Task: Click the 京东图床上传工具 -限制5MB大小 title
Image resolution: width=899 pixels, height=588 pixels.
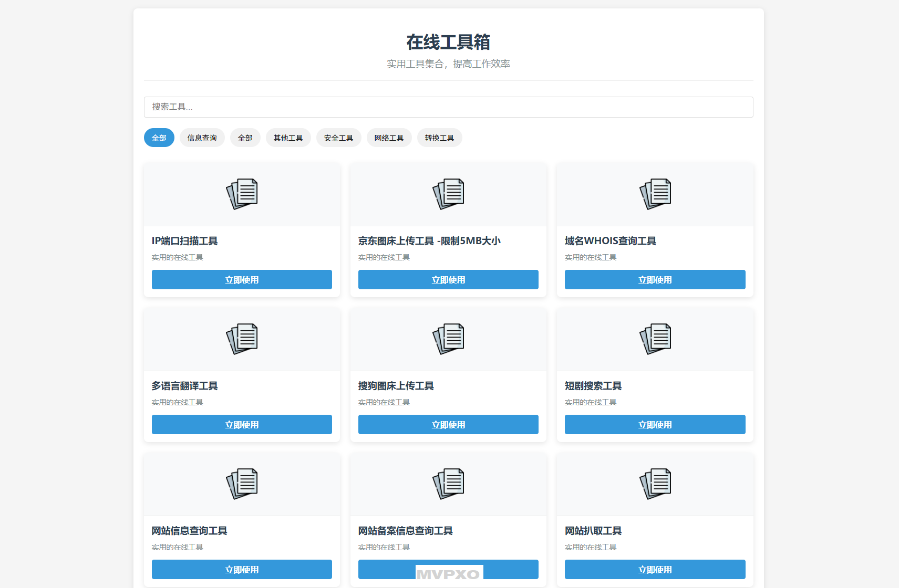Action: [429, 241]
